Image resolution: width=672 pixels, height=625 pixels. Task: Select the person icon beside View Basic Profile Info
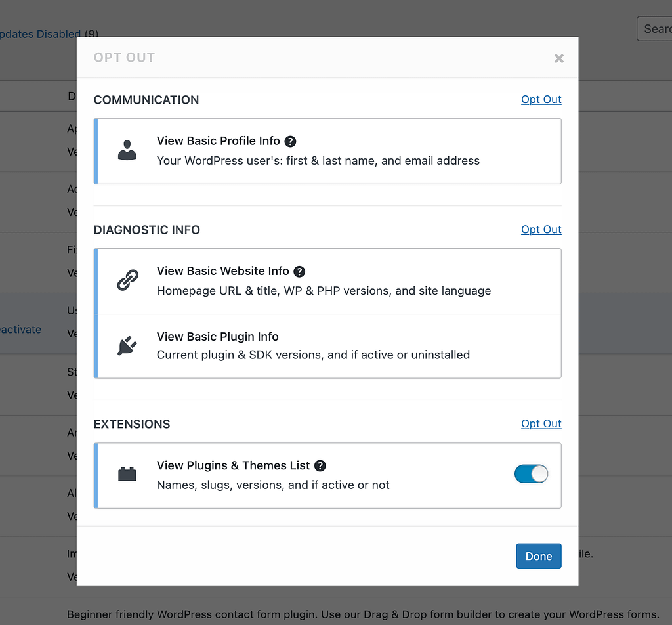pos(127,151)
